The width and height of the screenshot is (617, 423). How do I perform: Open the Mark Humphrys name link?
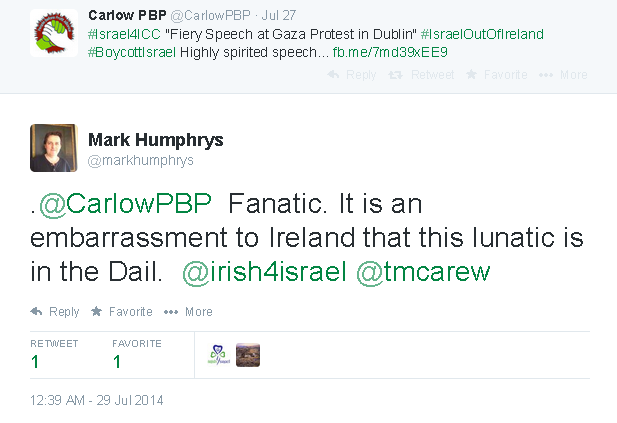(x=155, y=140)
